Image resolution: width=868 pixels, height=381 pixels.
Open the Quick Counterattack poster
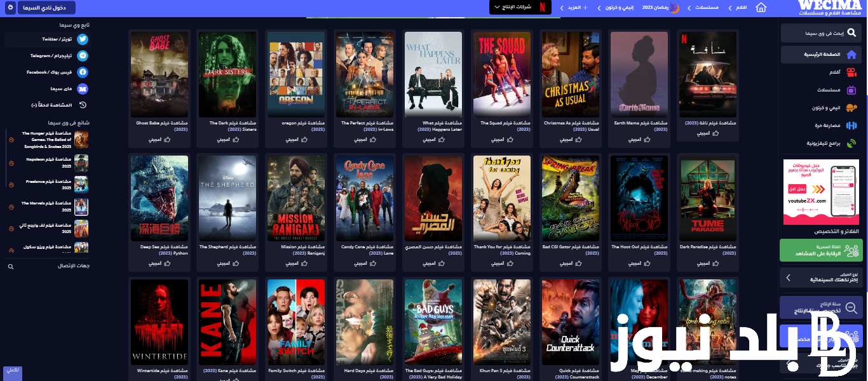571,322
